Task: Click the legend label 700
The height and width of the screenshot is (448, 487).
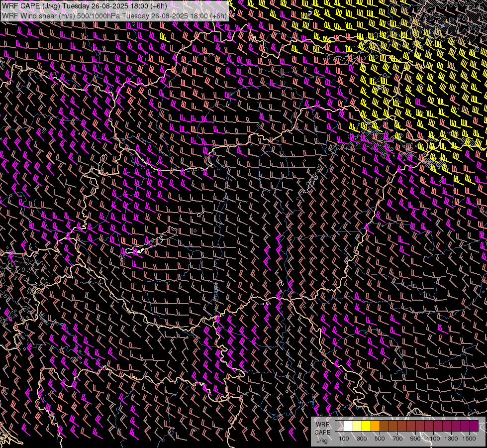Action: [397, 439]
